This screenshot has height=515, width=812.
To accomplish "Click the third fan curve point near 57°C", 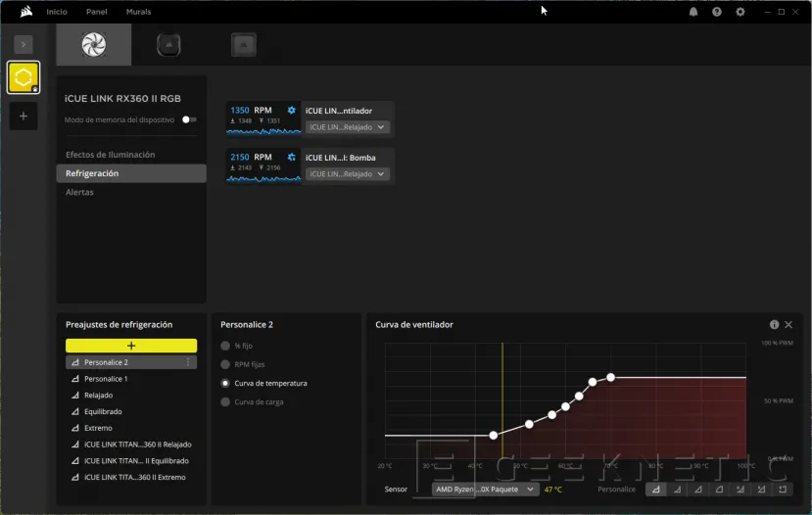I will [552, 414].
